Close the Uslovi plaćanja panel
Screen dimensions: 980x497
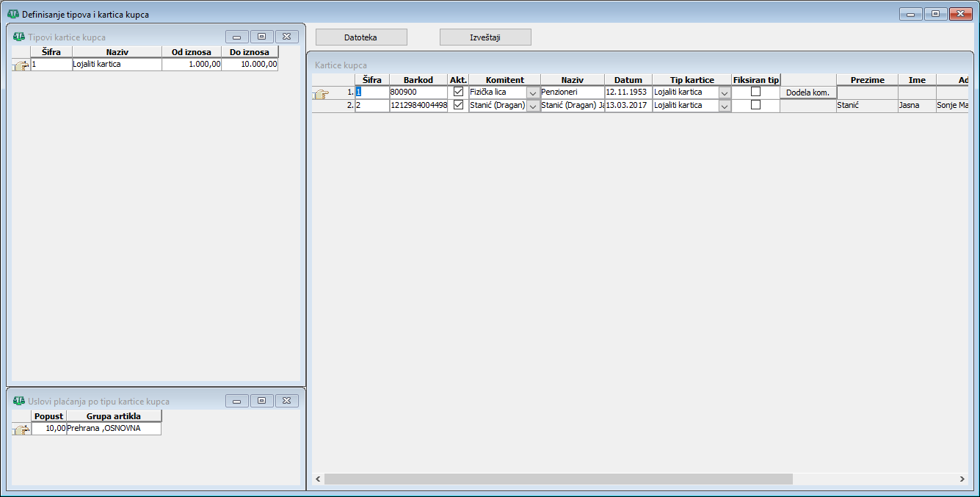coord(287,401)
